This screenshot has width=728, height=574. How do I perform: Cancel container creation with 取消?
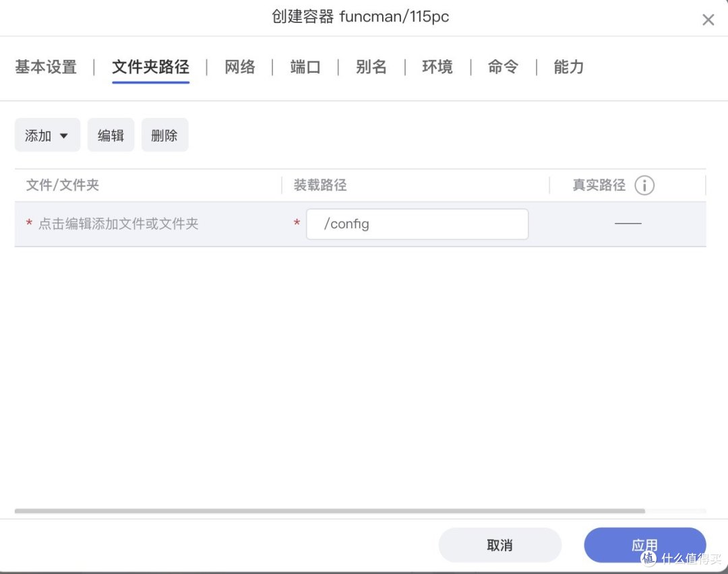[x=499, y=545]
